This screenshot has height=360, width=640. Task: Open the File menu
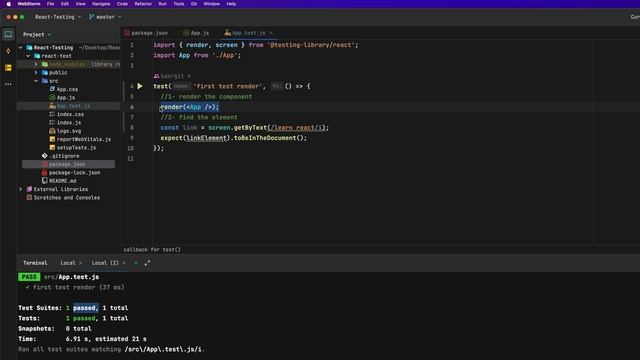50,4
